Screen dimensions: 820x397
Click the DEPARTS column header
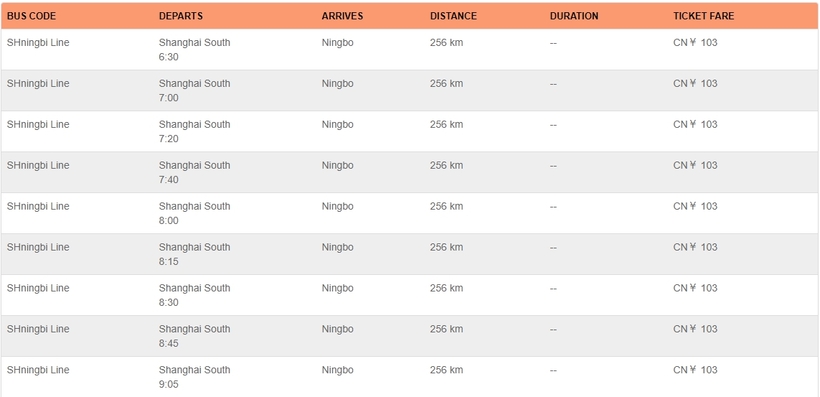coord(180,16)
